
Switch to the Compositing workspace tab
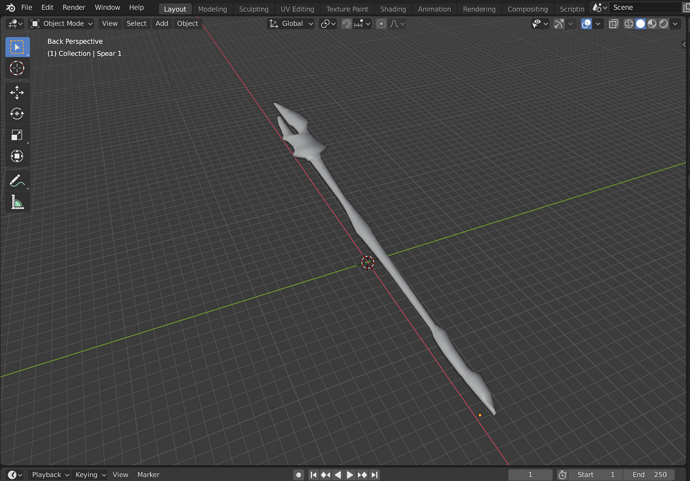527,9
